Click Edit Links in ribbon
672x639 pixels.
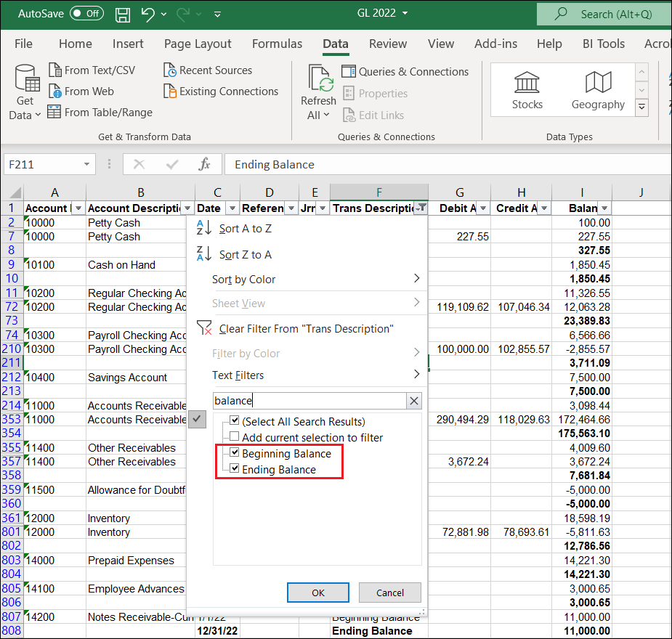373,115
